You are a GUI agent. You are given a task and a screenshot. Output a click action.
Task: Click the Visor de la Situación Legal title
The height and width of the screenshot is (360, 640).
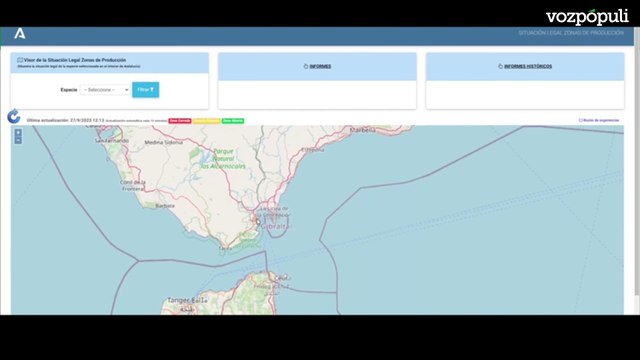click(75, 60)
